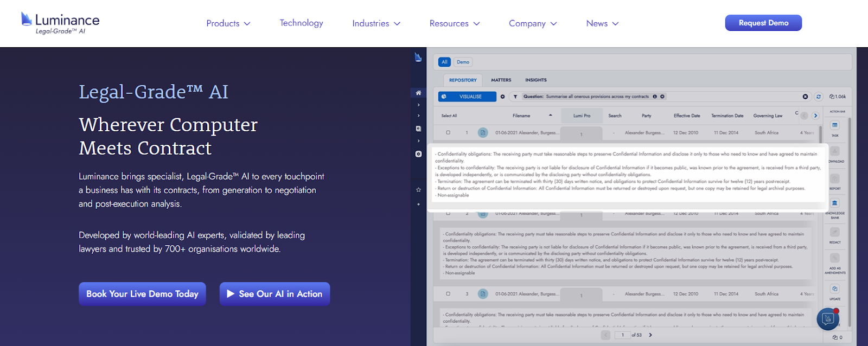Screen dimensions: 868x346
Task: Click the document icon in row 3
Action: point(482,294)
